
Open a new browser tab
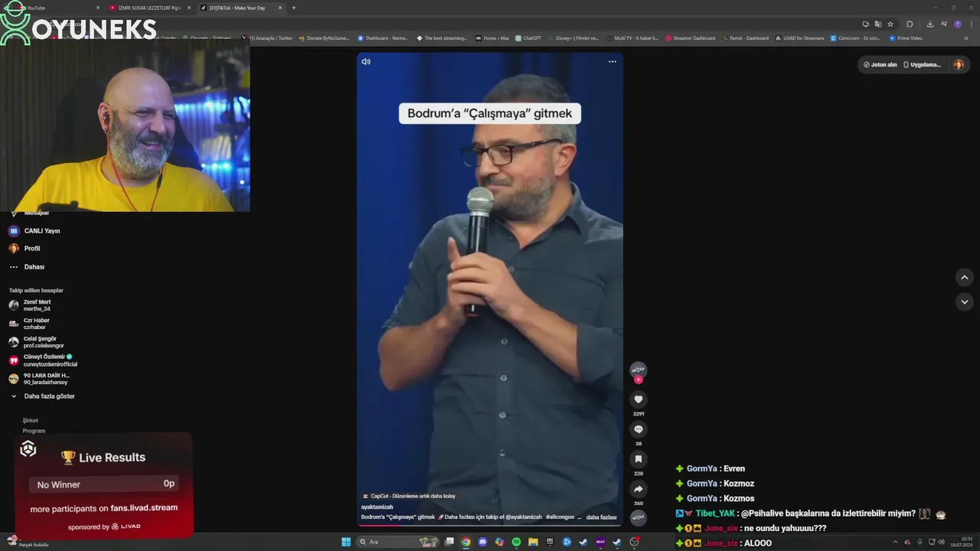[294, 8]
